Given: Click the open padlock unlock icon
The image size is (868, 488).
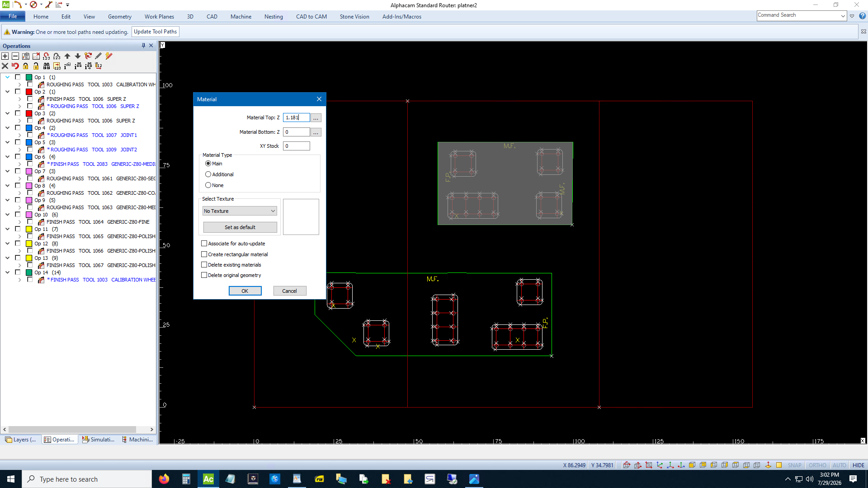Looking at the screenshot, I should tap(36, 66).
